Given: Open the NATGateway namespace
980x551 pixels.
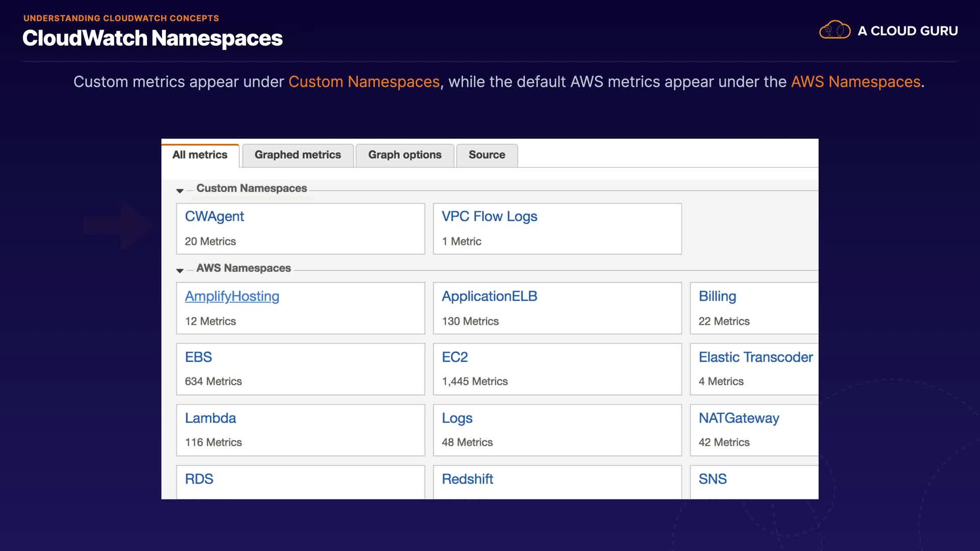Looking at the screenshot, I should click(739, 418).
